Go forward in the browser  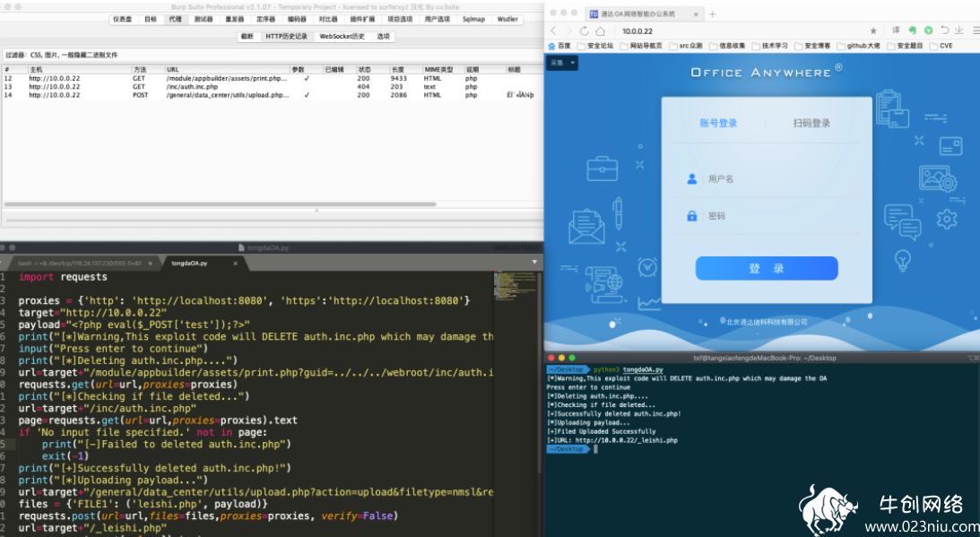568,30
